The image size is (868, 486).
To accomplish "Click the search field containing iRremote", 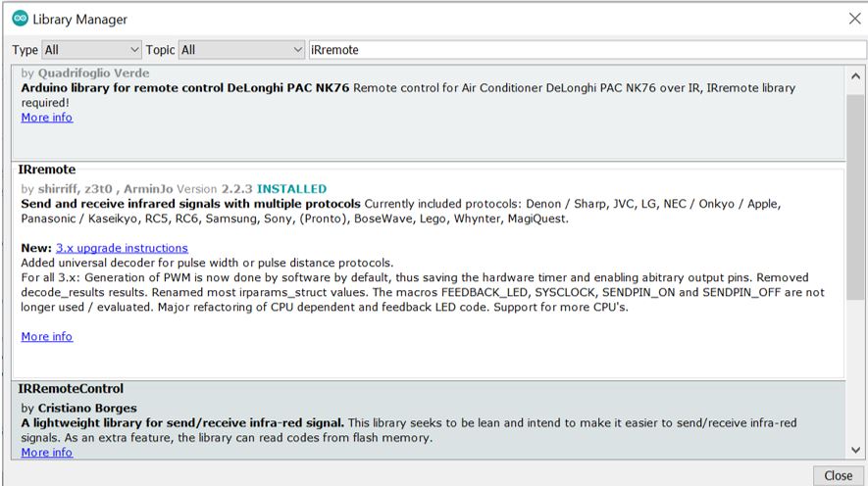I will pyautogui.click(x=584, y=49).
